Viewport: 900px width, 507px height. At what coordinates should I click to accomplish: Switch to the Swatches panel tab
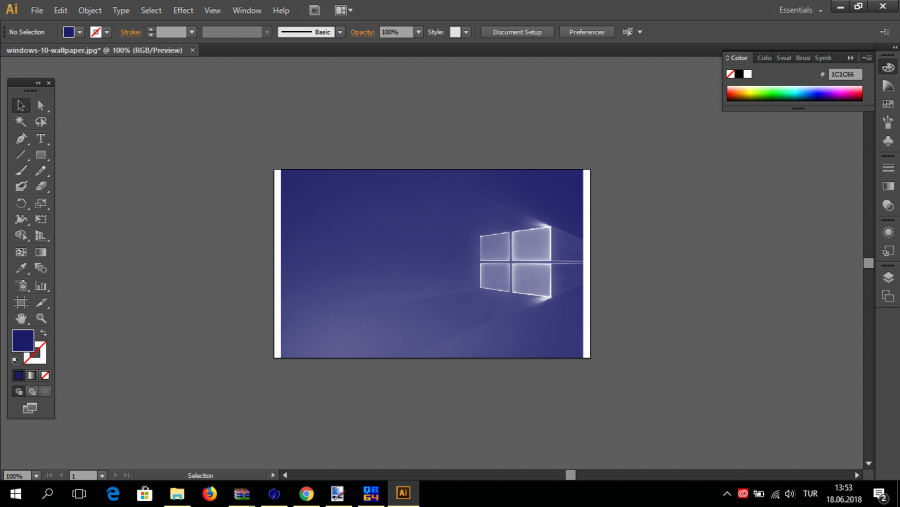click(783, 58)
